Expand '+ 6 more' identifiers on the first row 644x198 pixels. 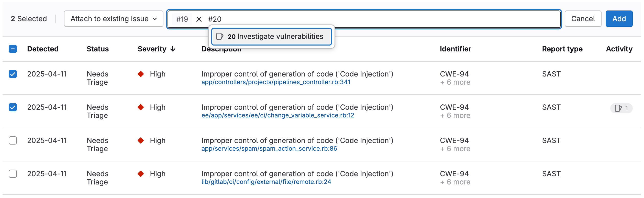[x=455, y=82]
